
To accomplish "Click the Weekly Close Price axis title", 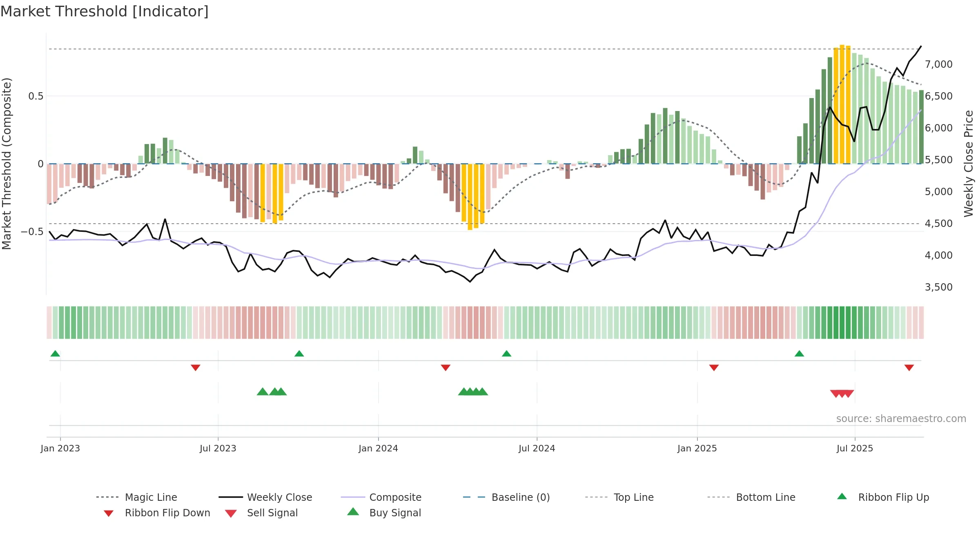I will [969, 164].
